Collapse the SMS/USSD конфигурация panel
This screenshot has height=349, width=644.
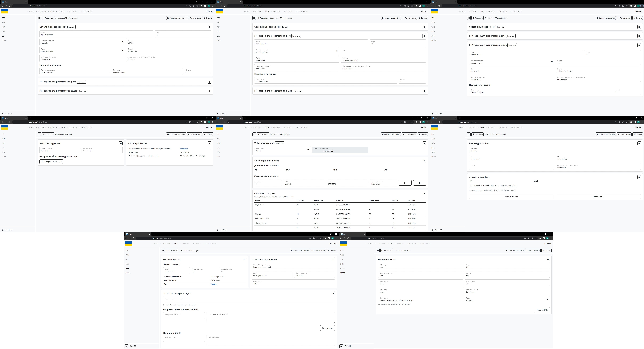[333, 293]
